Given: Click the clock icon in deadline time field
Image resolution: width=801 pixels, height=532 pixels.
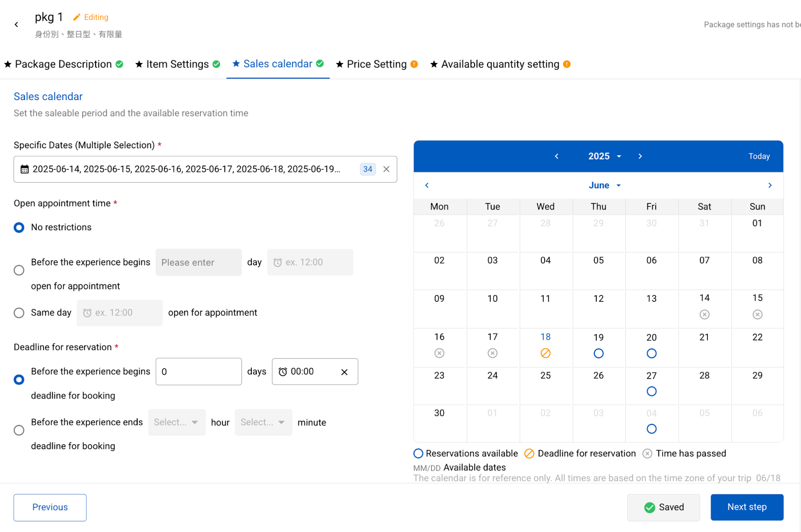Looking at the screenshot, I should (x=283, y=372).
